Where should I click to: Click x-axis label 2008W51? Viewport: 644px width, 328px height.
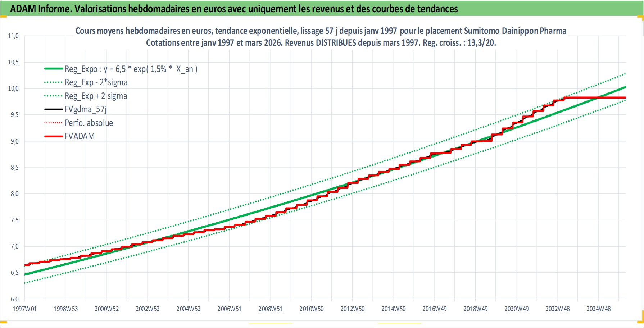pyautogui.click(x=270, y=309)
